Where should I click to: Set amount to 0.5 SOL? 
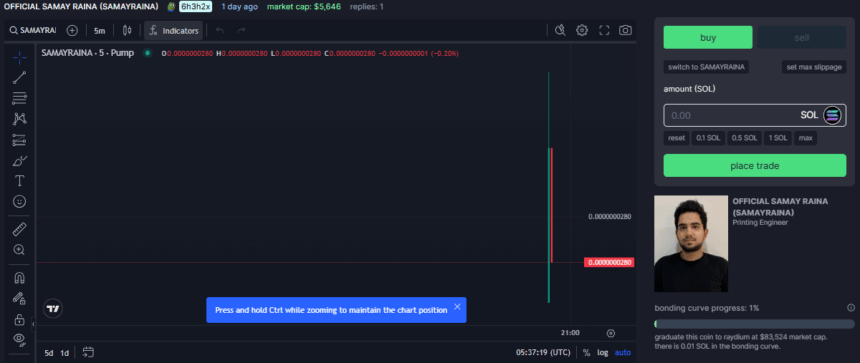[x=744, y=138]
